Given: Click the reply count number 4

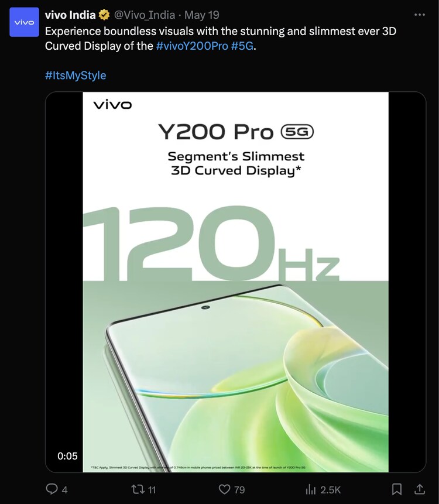Looking at the screenshot, I should click(x=64, y=490).
